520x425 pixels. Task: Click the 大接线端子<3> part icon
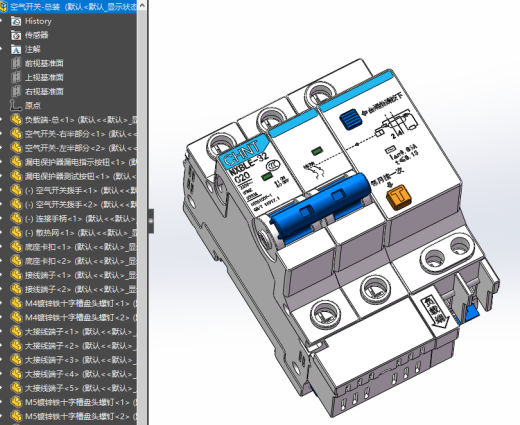tap(16, 360)
